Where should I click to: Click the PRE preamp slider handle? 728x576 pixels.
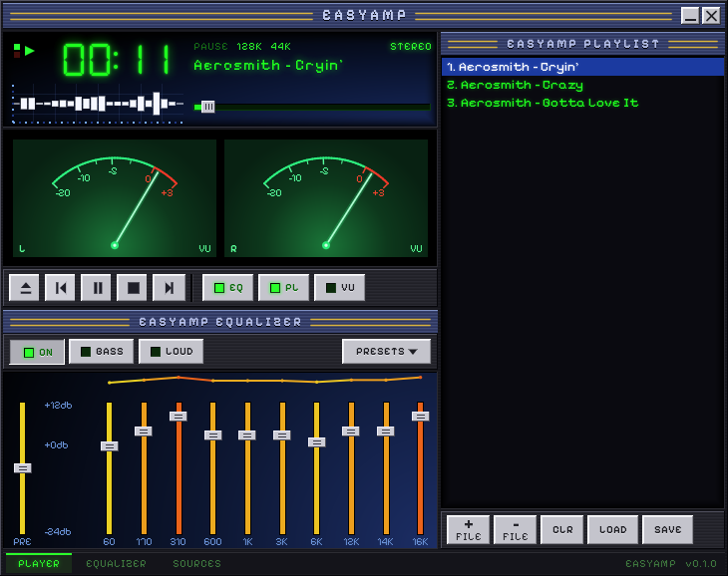[22, 468]
